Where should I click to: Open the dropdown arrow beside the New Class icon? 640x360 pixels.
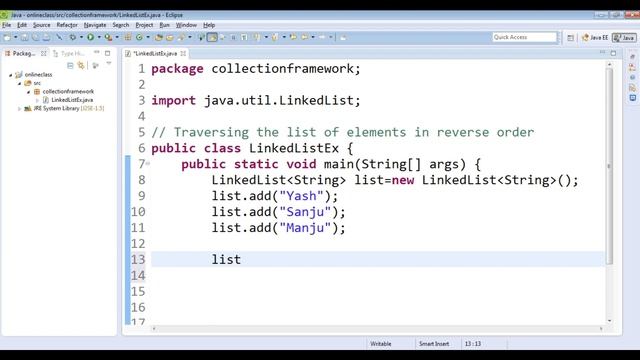(x=148, y=38)
